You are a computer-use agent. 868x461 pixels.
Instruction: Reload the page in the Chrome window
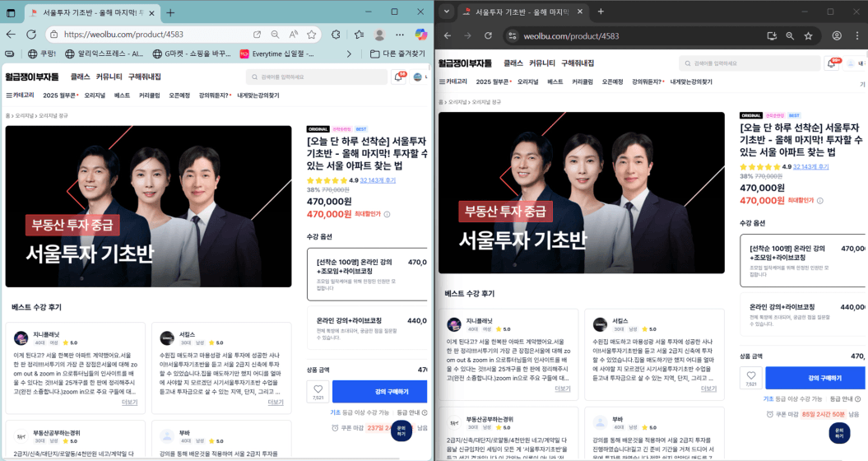click(x=488, y=36)
